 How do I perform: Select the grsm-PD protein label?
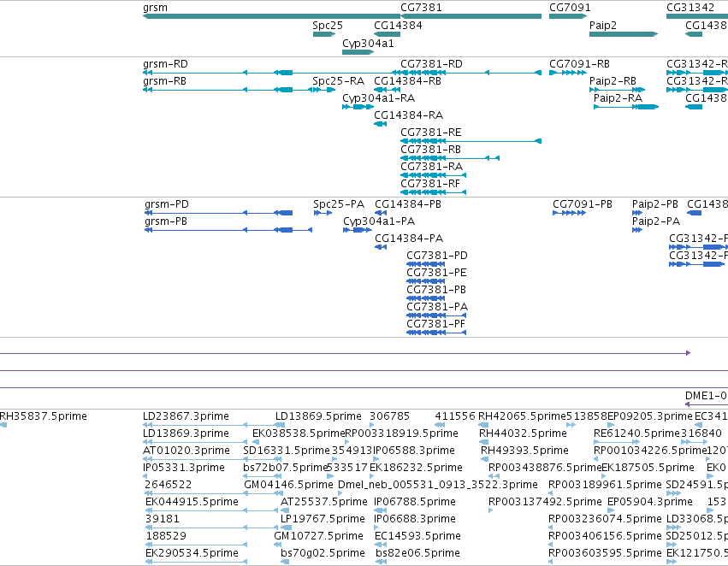[167, 204]
